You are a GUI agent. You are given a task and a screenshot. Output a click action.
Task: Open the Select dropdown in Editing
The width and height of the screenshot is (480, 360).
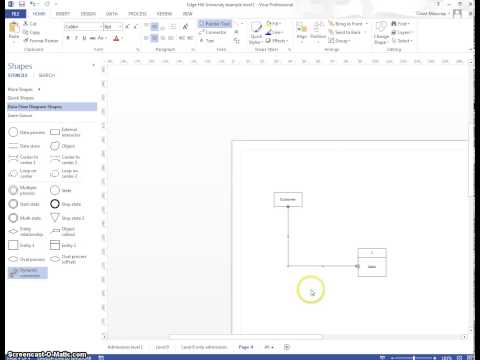(x=402, y=41)
